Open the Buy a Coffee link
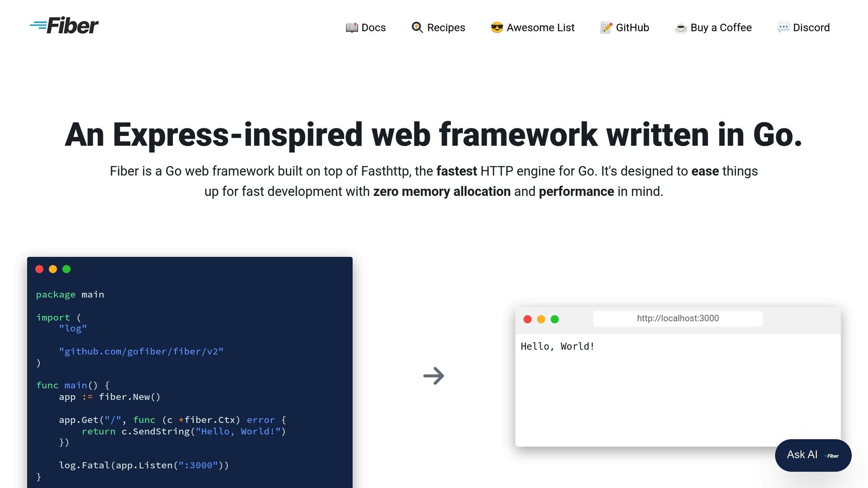This screenshot has width=868, height=488. click(713, 28)
